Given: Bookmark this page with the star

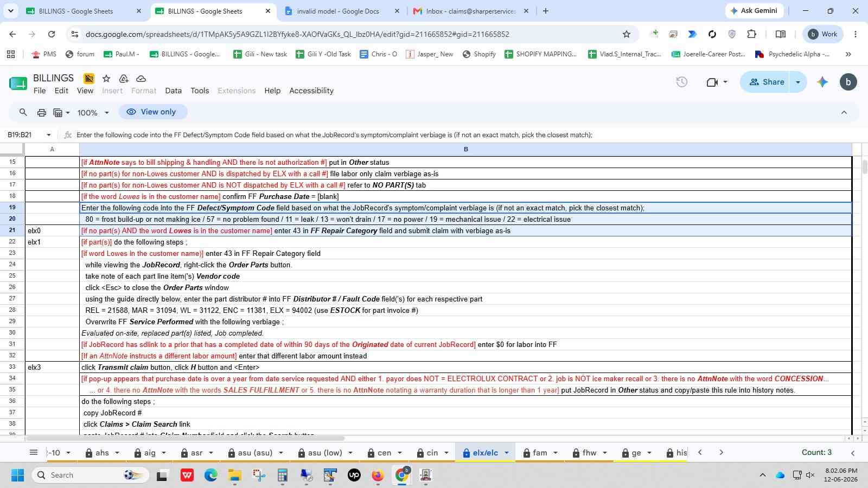Looking at the screenshot, I should (x=627, y=34).
